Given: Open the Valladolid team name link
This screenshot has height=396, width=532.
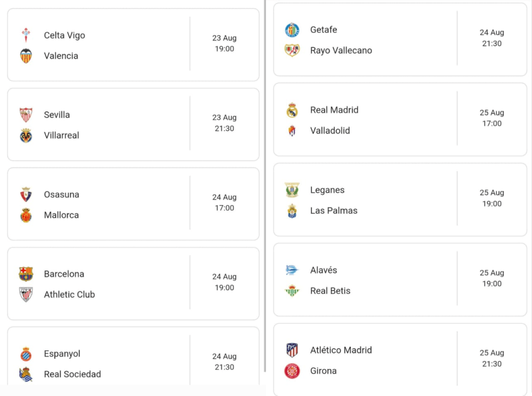Looking at the screenshot, I should (x=330, y=131).
